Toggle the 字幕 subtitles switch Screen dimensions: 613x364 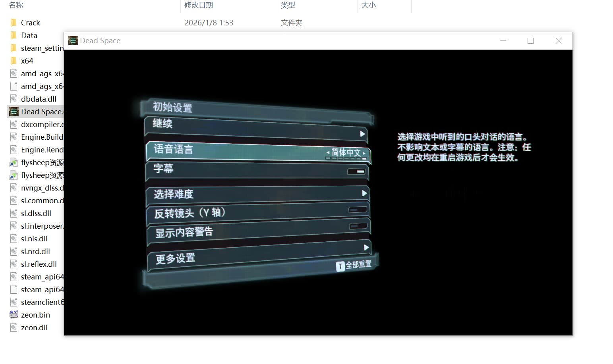click(357, 171)
